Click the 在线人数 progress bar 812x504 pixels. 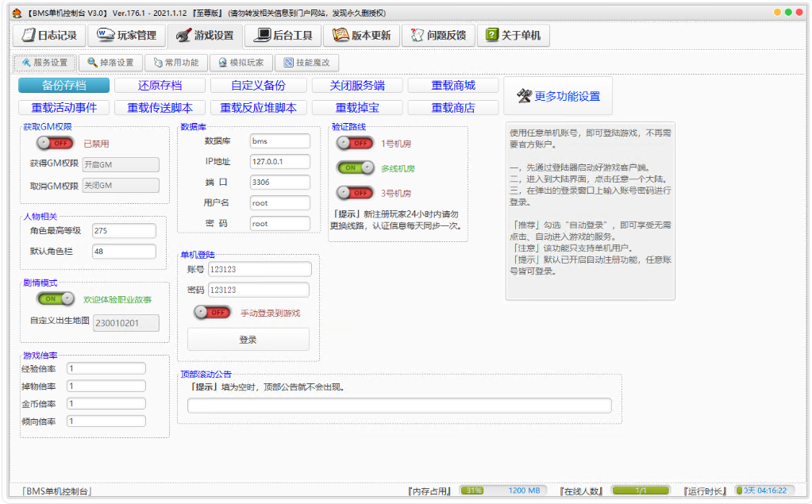click(x=641, y=491)
